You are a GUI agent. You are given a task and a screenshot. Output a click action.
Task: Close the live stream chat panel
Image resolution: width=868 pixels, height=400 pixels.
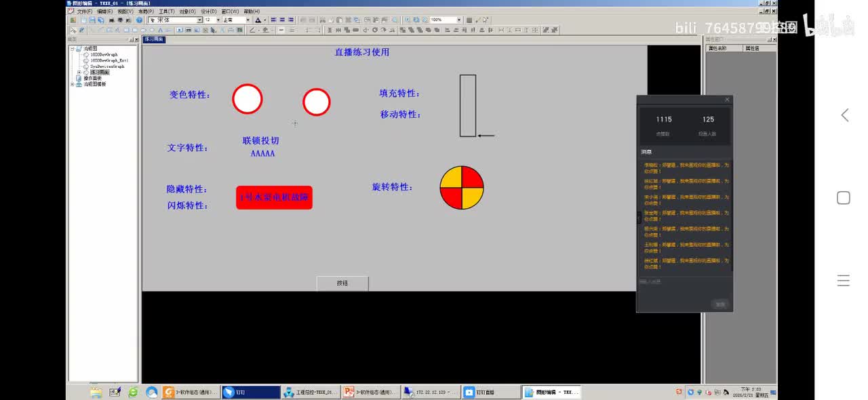(x=727, y=100)
